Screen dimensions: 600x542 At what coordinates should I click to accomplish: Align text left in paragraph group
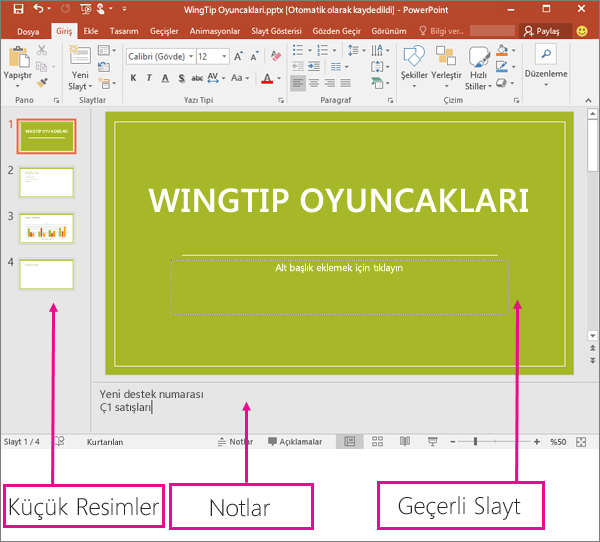pyautogui.click(x=298, y=83)
